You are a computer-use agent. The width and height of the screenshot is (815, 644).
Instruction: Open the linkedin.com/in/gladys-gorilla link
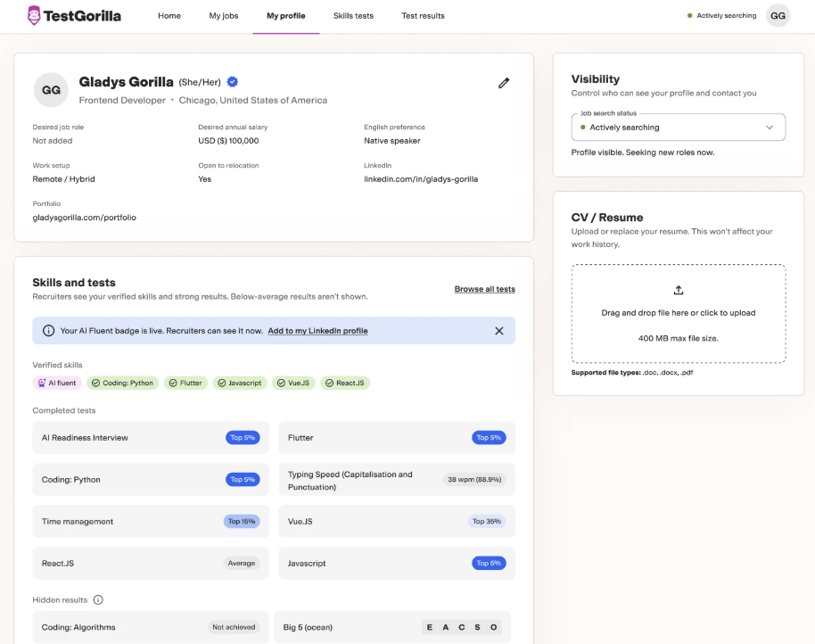[421, 178]
